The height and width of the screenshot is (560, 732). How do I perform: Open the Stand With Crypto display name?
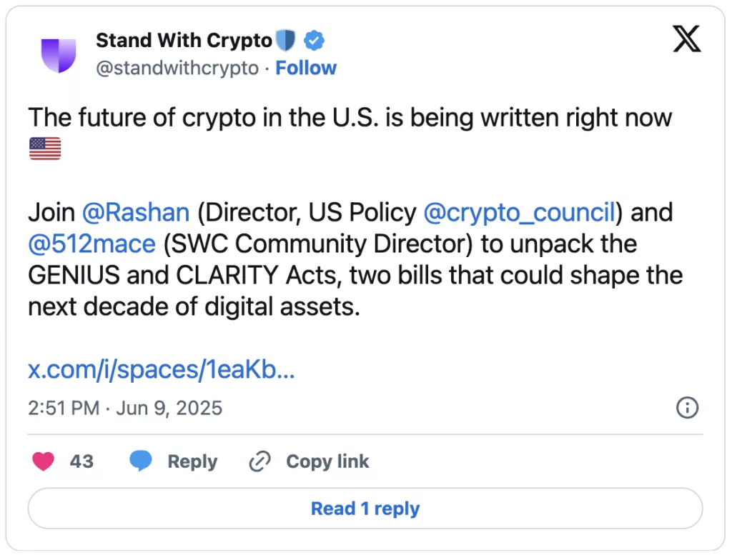point(184,41)
